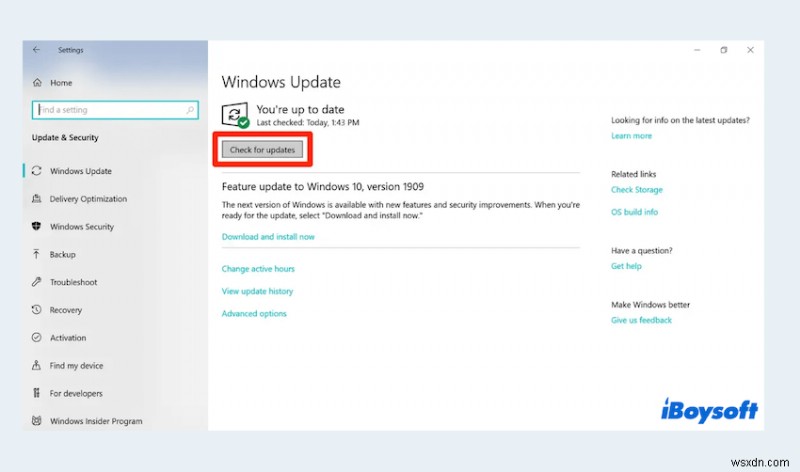Click the Last checked: Today, 1:43 PM text
This screenshot has height=472, width=800.
[x=308, y=122]
